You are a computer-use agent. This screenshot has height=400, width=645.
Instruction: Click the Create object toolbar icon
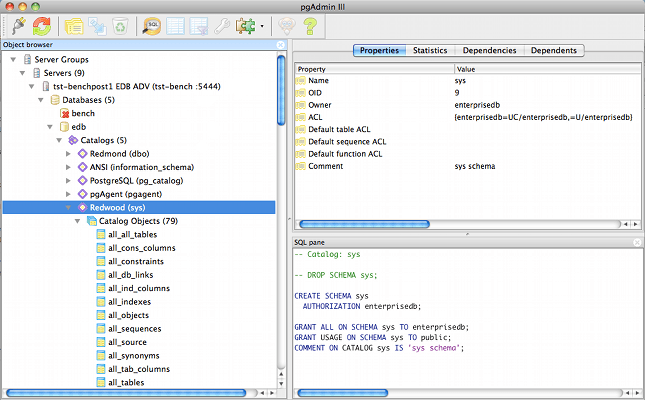97,26
